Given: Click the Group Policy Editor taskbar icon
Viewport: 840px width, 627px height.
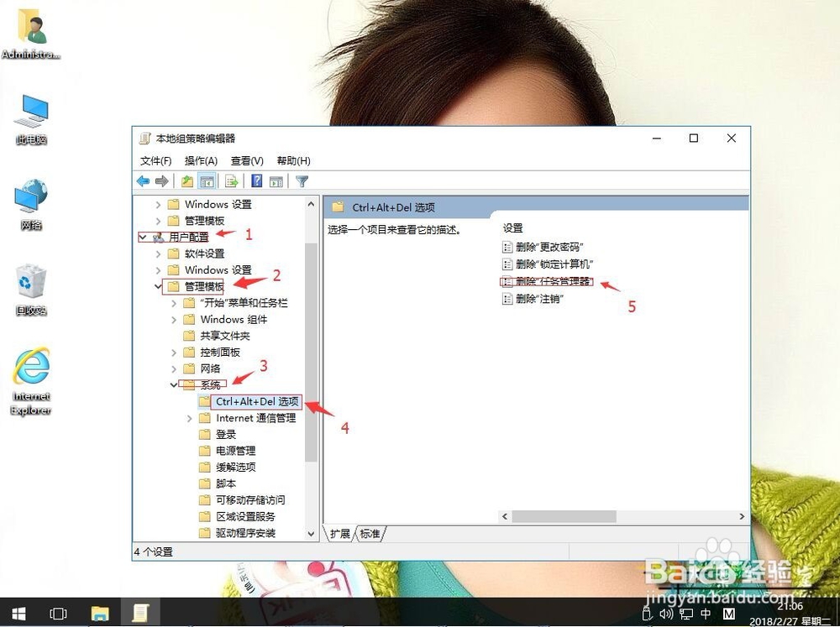Looking at the screenshot, I should [x=139, y=613].
